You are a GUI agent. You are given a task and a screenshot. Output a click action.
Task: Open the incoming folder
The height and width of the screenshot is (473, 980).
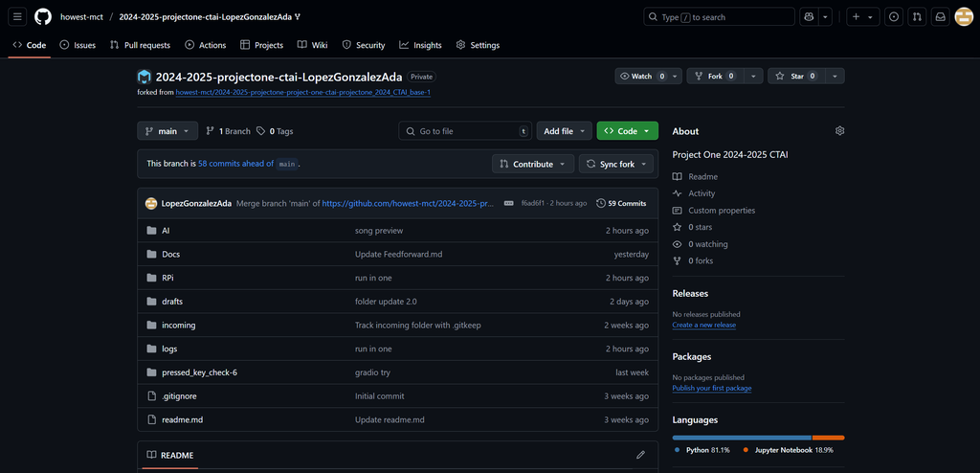(179, 326)
